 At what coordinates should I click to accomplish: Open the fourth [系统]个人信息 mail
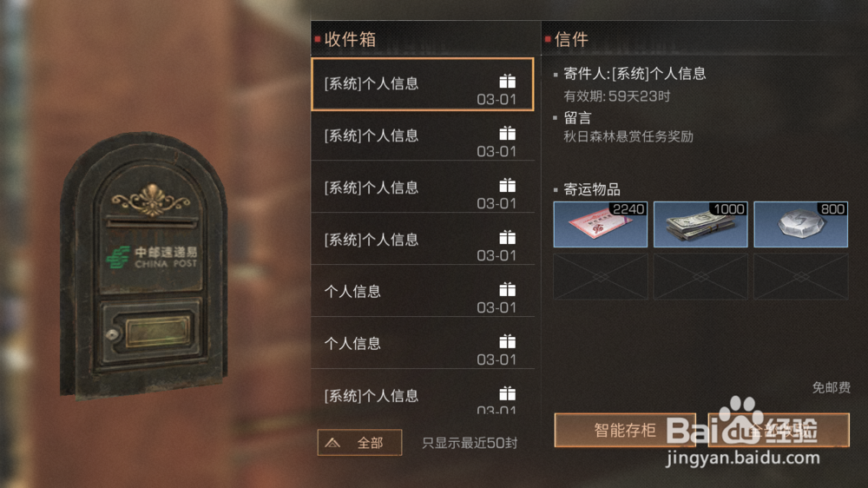click(x=423, y=241)
